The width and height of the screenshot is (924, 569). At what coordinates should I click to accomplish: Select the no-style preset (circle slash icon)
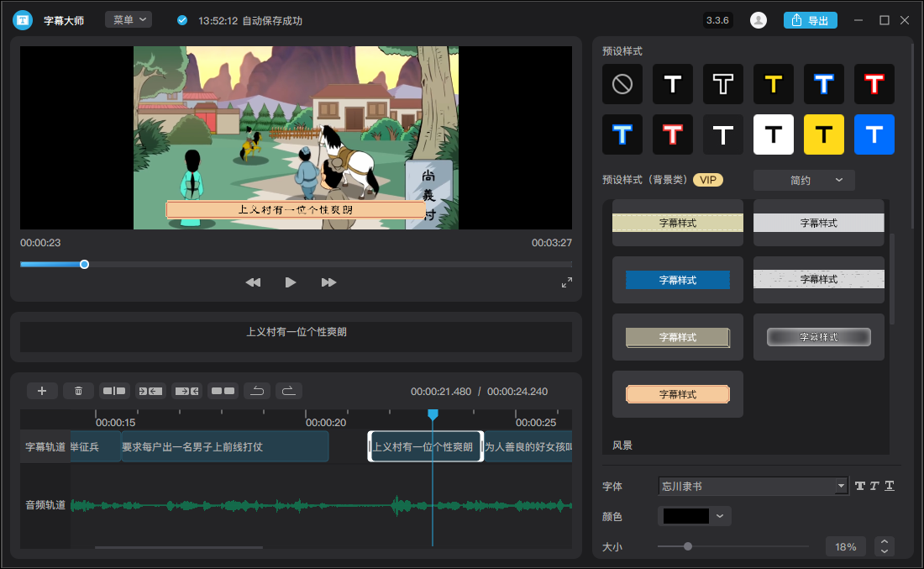[622, 84]
